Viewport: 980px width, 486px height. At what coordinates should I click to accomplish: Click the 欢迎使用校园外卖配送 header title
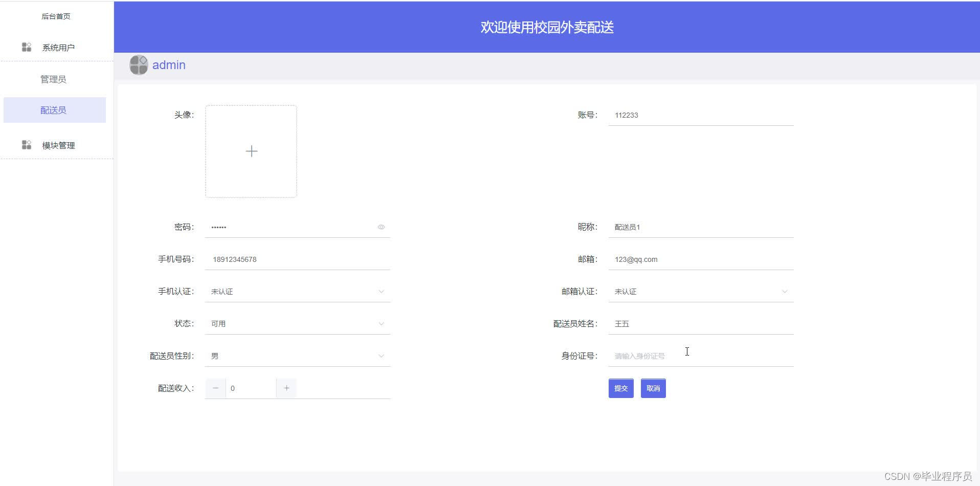click(x=547, y=27)
